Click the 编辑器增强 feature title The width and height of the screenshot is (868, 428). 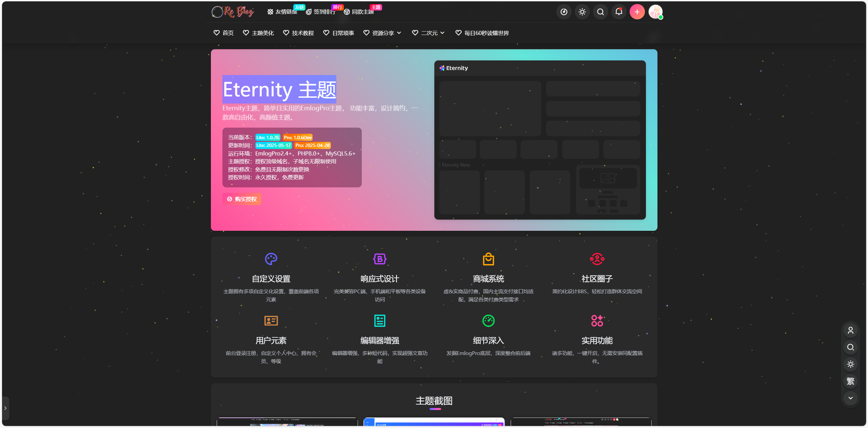coord(380,341)
